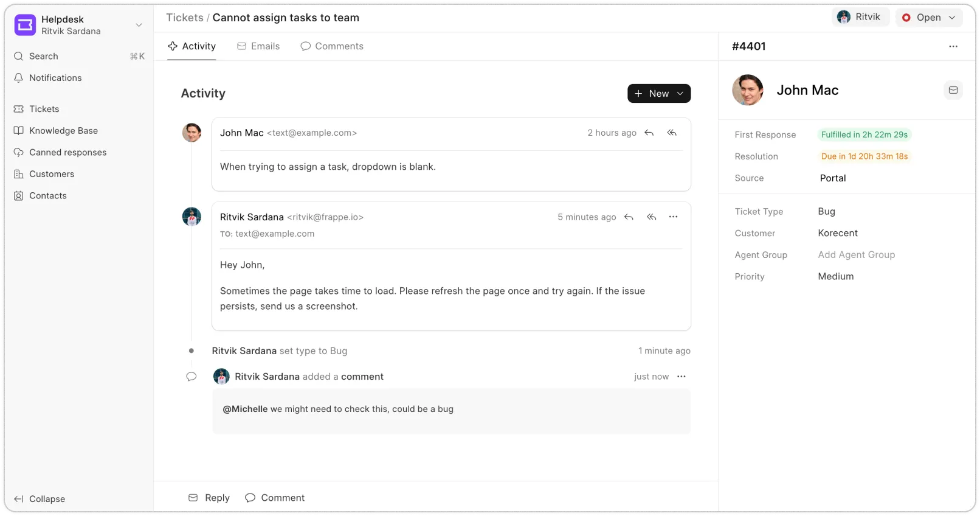The width and height of the screenshot is (980, 516).
Task: Click reply-all icon on Ritvik's email
Action: [x=652, y=217]
